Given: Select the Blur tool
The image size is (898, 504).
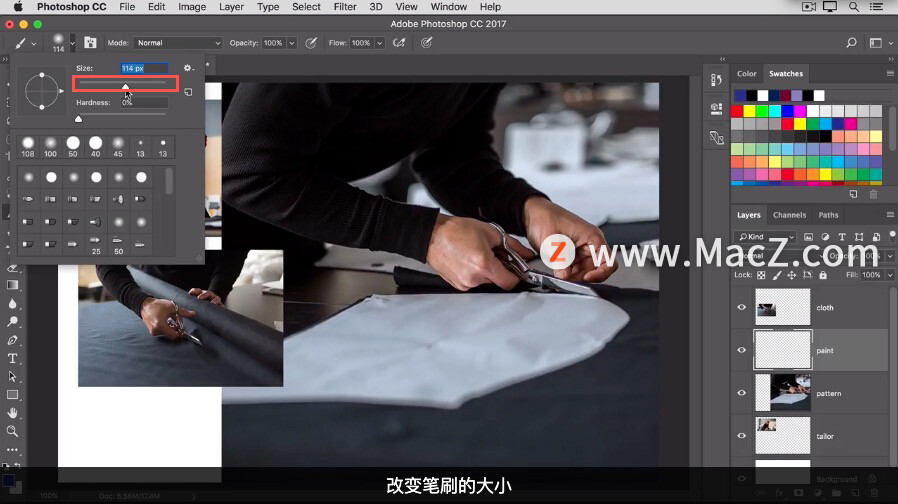Looking at the screenshot, I should 12,304.
